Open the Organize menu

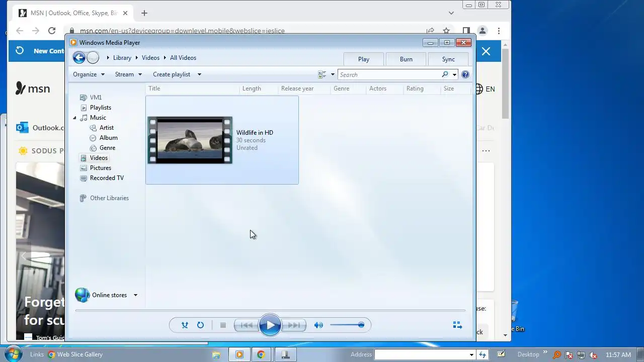pyautogui.click(x=89, y=74)
